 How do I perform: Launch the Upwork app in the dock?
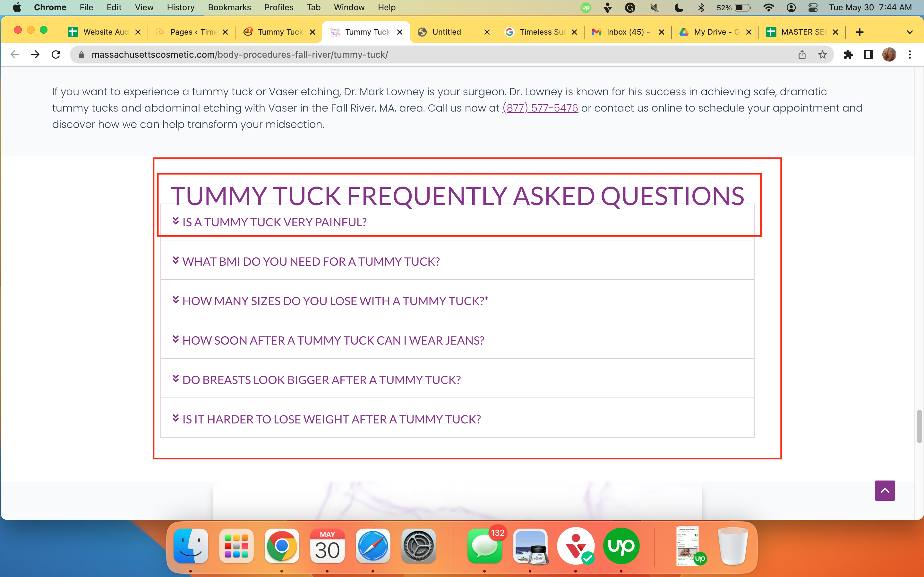coord(621,546)
